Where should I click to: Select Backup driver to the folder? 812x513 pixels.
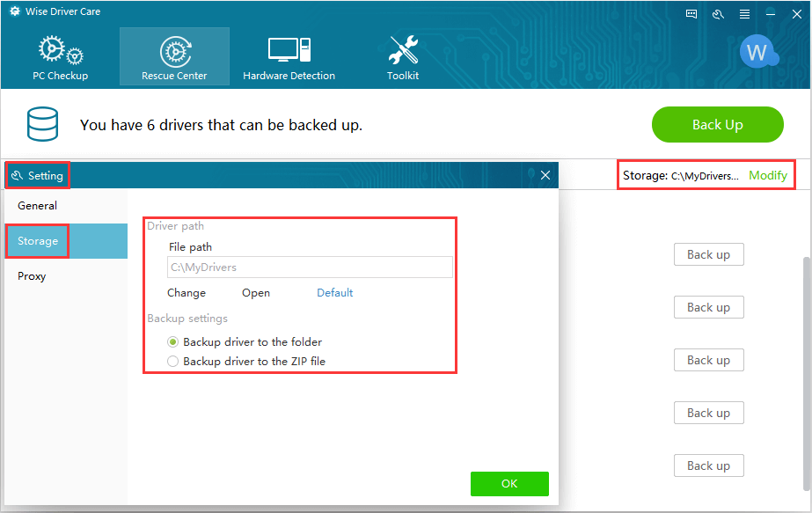[245, 342]
